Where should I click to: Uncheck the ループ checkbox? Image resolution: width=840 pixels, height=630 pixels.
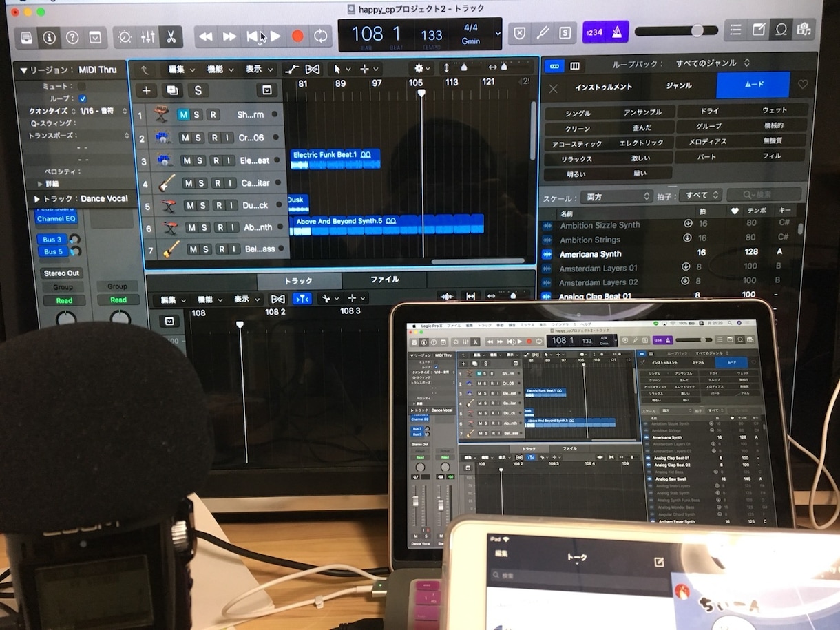click(83, 98)
